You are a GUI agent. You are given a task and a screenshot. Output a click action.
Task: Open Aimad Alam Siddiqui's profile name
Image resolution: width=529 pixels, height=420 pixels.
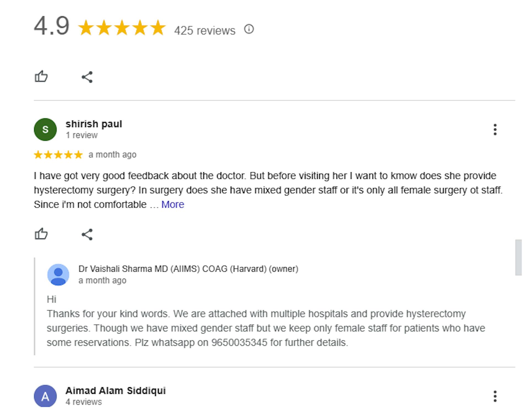click(x=115, y=391)
